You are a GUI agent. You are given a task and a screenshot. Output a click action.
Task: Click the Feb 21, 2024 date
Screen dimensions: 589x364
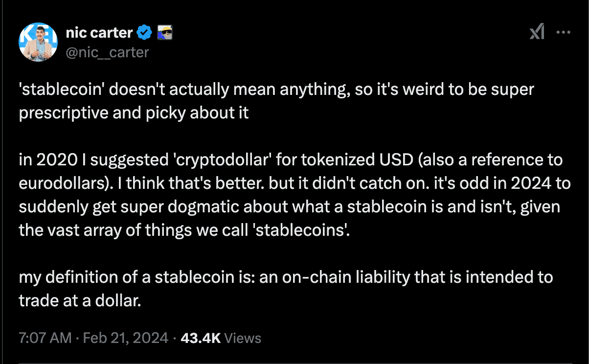126,338
